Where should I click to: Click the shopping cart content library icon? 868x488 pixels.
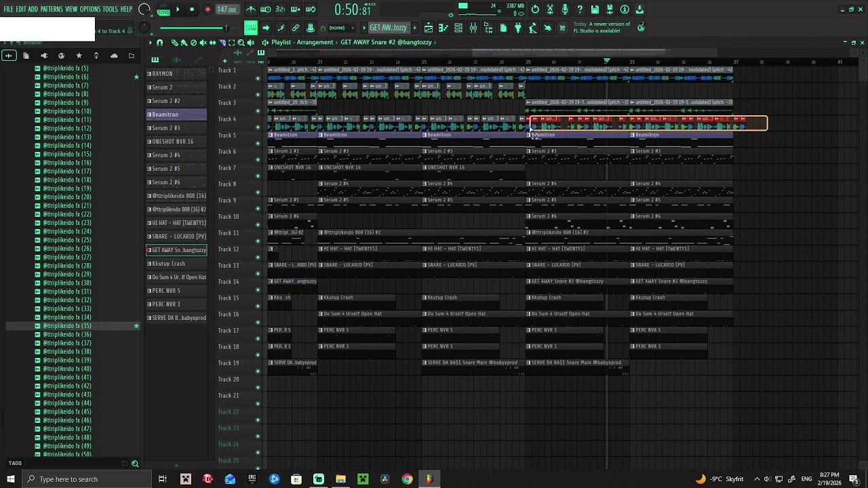[x=562, y=28]
